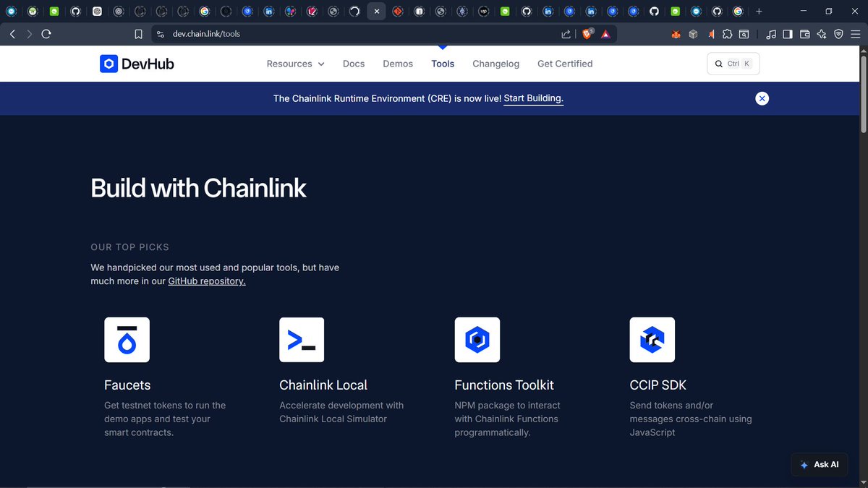Open the GitHub repository link

(207, 281)
